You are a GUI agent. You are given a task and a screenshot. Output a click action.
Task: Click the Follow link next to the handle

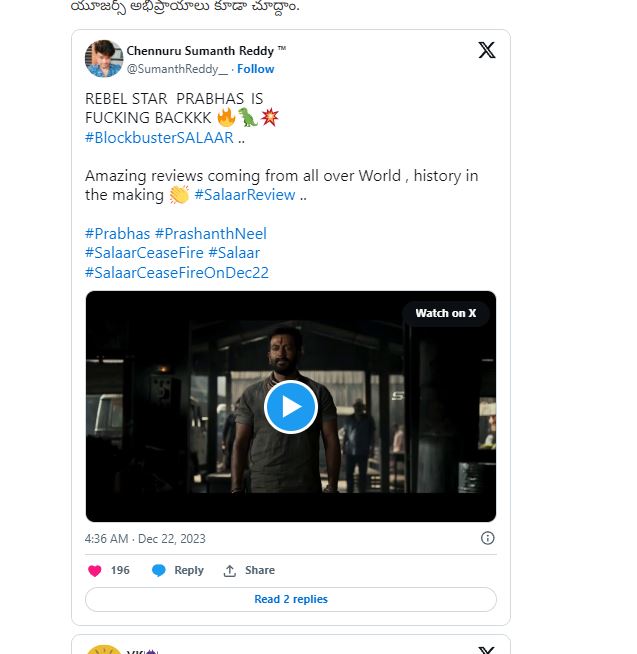tap(256, 69)
